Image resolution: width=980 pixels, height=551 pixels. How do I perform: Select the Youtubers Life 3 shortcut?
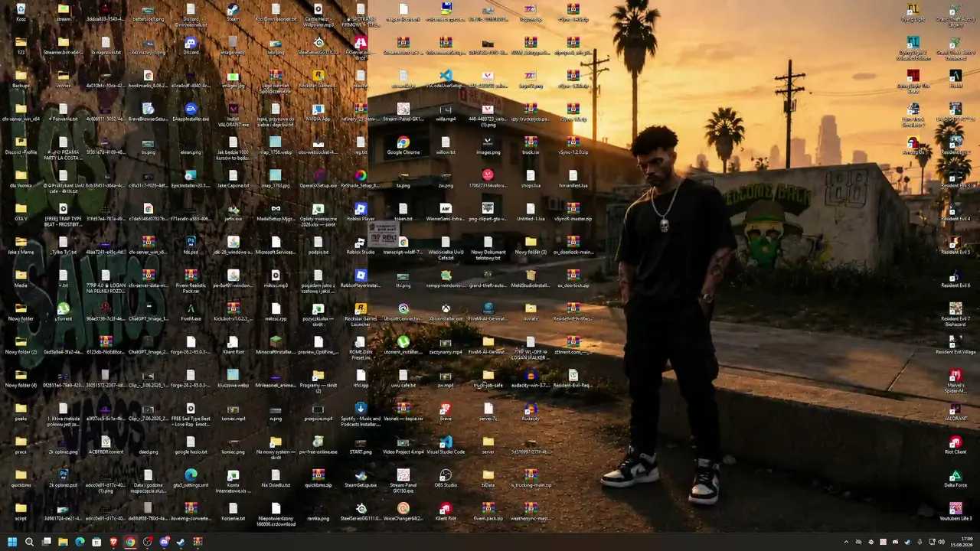[x=955, y=512]
